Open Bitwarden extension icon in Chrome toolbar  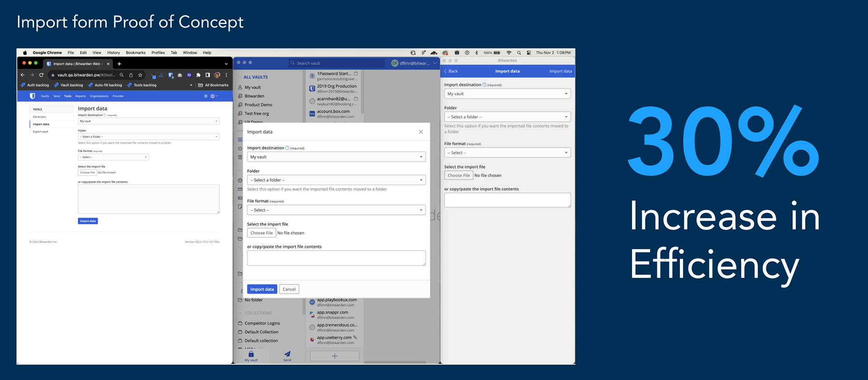click(x=170, y=75)
